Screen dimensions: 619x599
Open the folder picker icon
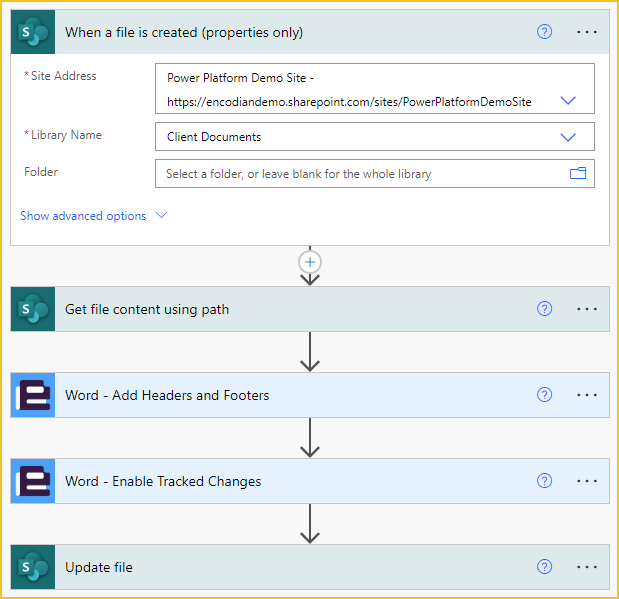tap(578, 173)
